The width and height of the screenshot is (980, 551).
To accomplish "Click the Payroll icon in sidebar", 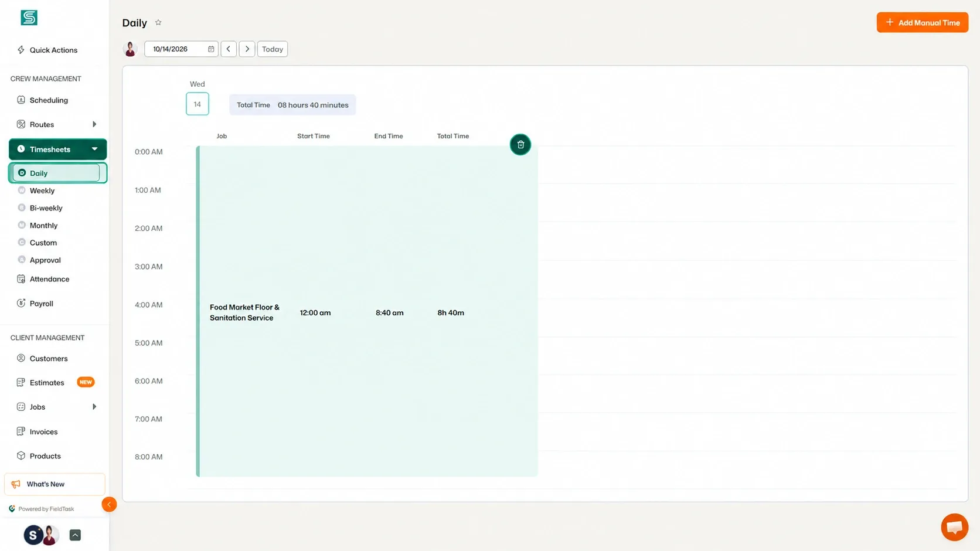I will [x=21, y=303].
